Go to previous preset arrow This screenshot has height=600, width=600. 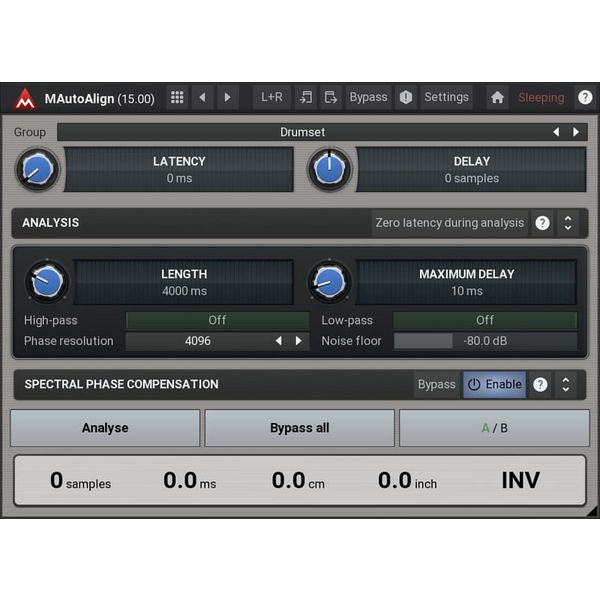click(203, 98)
